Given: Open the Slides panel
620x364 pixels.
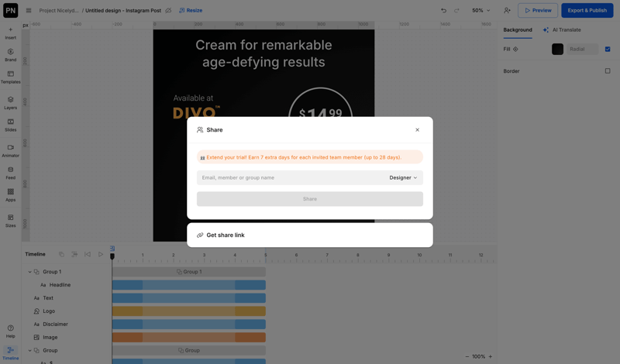Looking at the screenshot, I should (x=10, y=125).
